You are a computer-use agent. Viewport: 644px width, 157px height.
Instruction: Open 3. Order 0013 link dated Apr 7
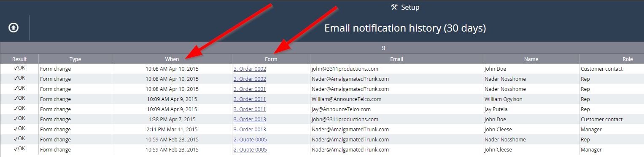[250, 119]
